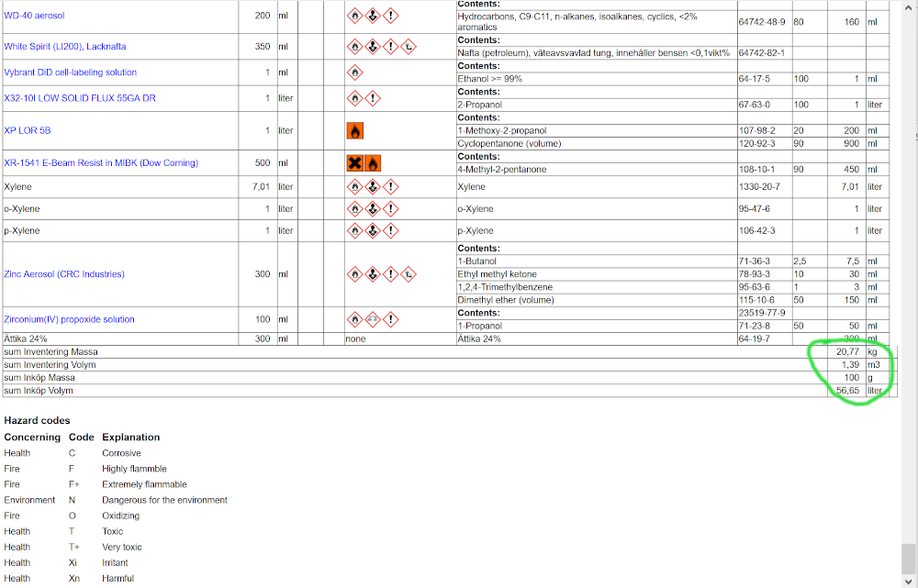The image size is (918, 588).
Task: Open the WD-40 aerosol link
Action: coord(34,16)
